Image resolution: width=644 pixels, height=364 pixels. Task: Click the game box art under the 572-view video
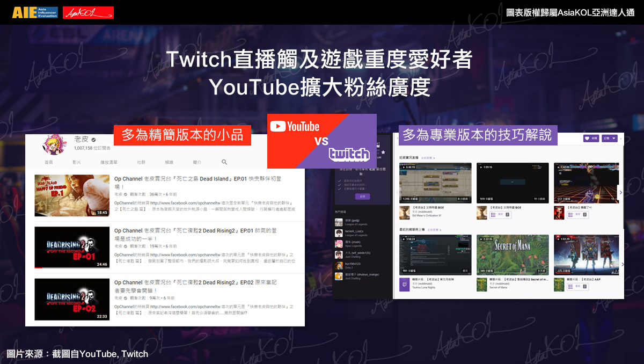click(558, 213)
